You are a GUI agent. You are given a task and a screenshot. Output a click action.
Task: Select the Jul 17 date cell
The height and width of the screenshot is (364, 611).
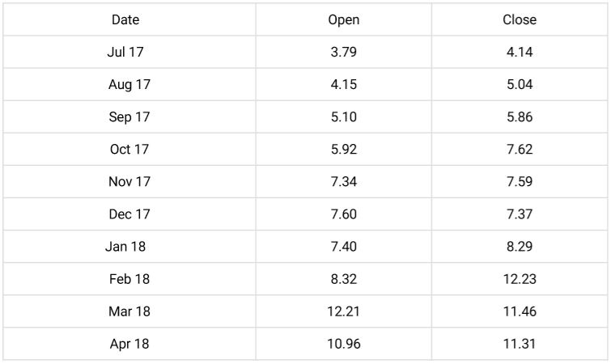point(125,52)
